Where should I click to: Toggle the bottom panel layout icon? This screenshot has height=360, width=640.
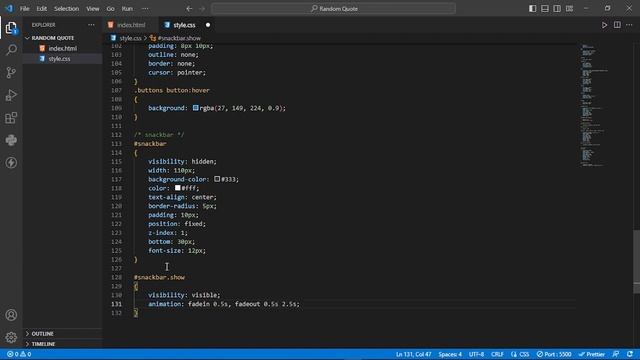coord(545,9)
